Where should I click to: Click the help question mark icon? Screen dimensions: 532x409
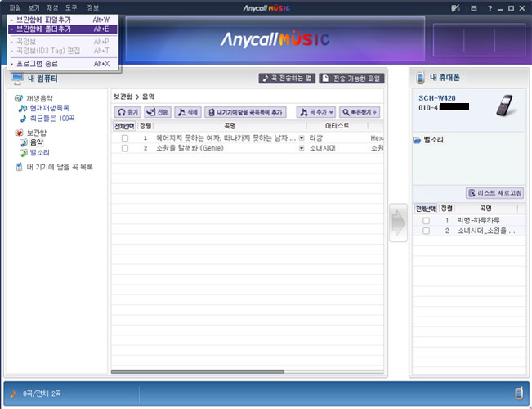tap(490, 8)
